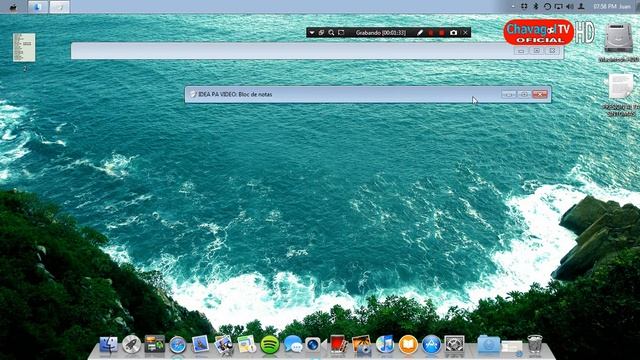This screenshot has width=640, height=360.
Task: Click the notepad icon in IDEA PA VIDEO title
Action: (193, 94)
